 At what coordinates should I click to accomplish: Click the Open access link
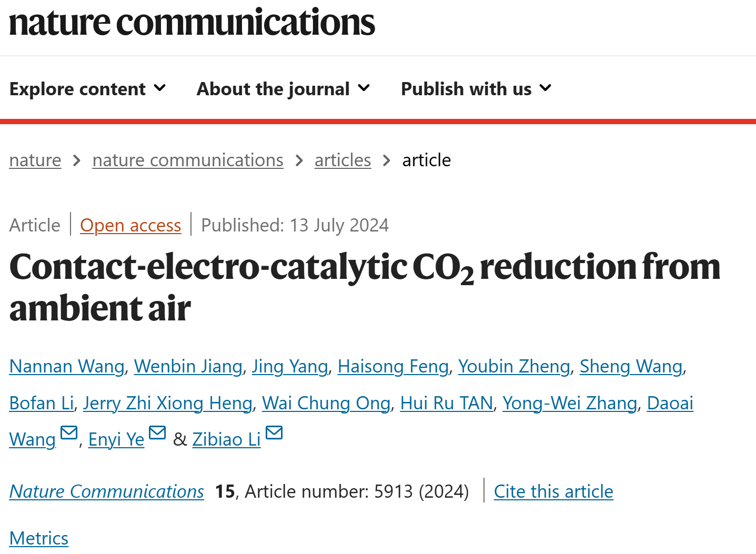click(130, 225)
